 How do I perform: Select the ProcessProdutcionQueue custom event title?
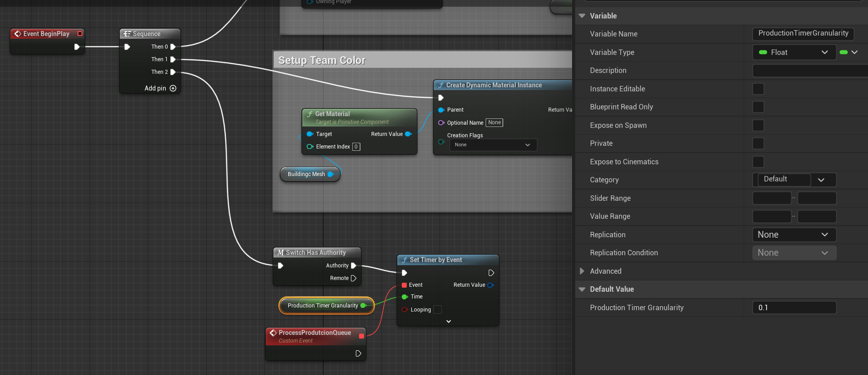click(x=314, y=333)
